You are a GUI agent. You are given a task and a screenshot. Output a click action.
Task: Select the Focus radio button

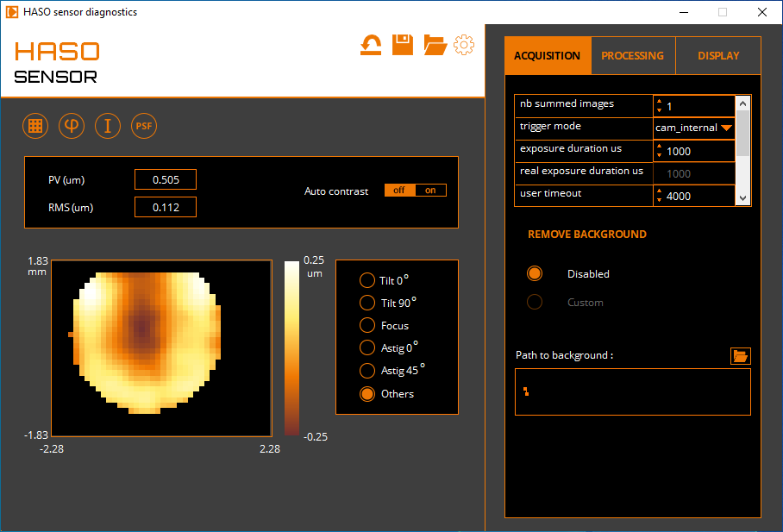pyautogui.click(x=366, y=326)
